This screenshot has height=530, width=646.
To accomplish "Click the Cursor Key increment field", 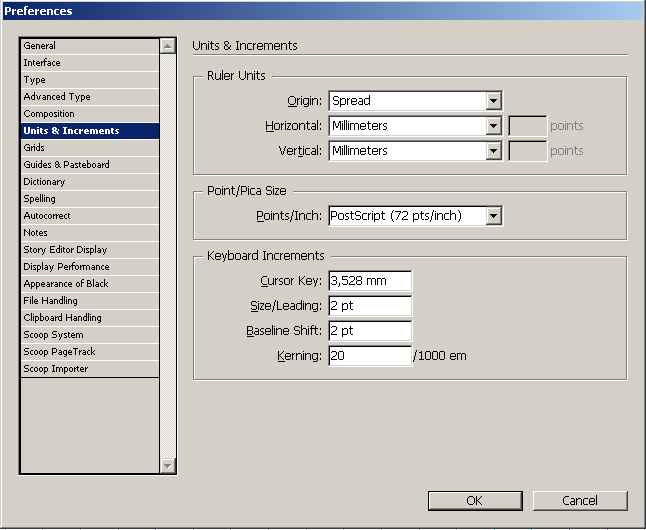I will tap(370, 281).
